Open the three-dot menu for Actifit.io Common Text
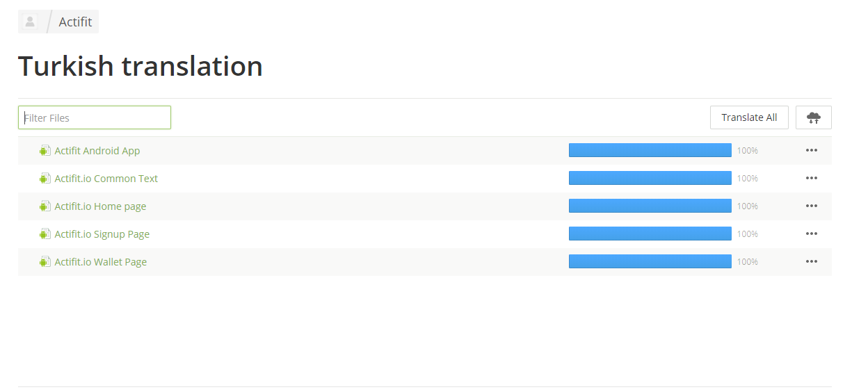This screenshot has width=868, height=392. point(811,178)
